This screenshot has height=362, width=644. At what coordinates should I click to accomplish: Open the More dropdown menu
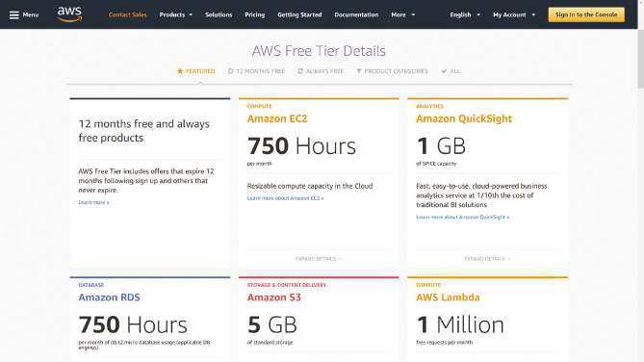point(403,14)
